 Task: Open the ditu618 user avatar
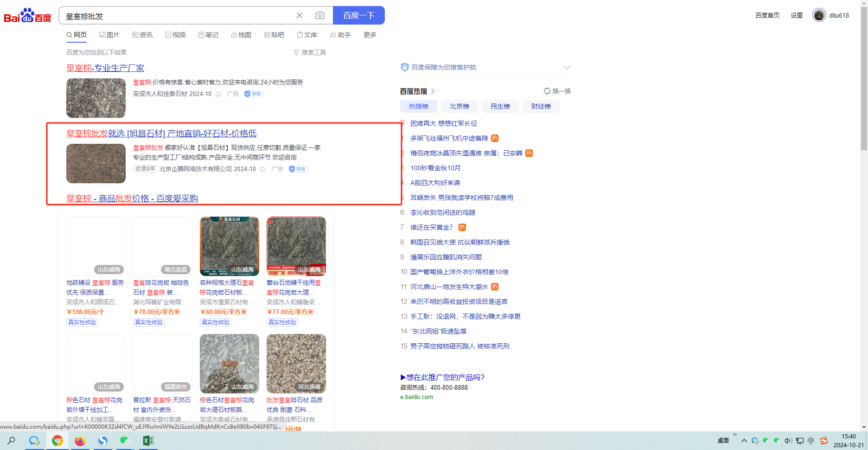click(819, 15)
